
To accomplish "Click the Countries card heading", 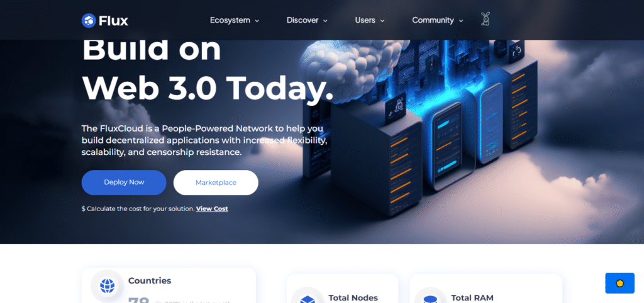I will click(150, 281).
